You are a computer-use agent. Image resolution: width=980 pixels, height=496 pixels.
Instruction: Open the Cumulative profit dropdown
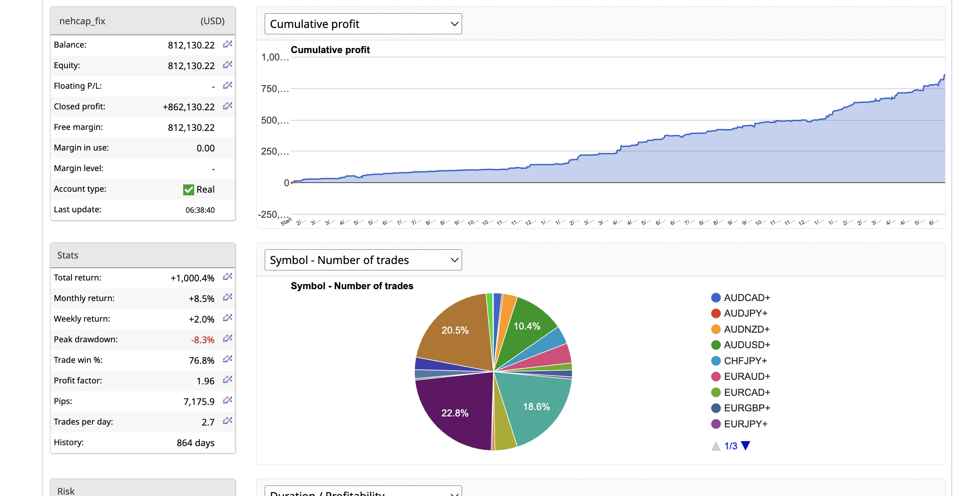[x=363, y=24]
